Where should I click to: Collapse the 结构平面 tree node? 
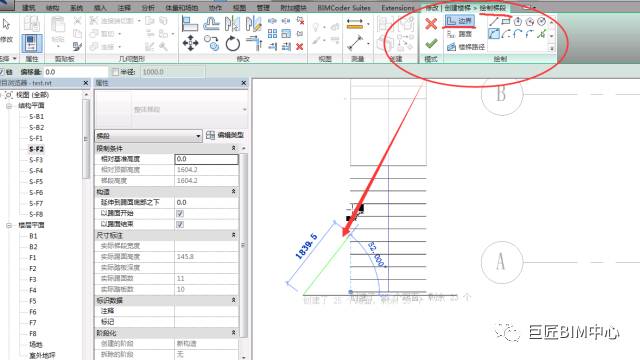[x=9, y=106]
